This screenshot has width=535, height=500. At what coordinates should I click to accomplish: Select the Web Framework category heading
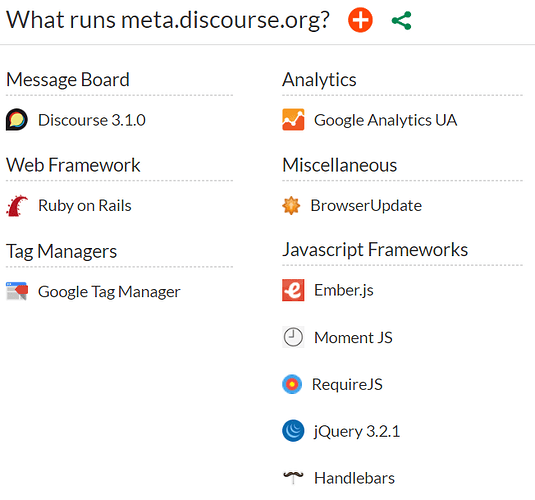73,165
